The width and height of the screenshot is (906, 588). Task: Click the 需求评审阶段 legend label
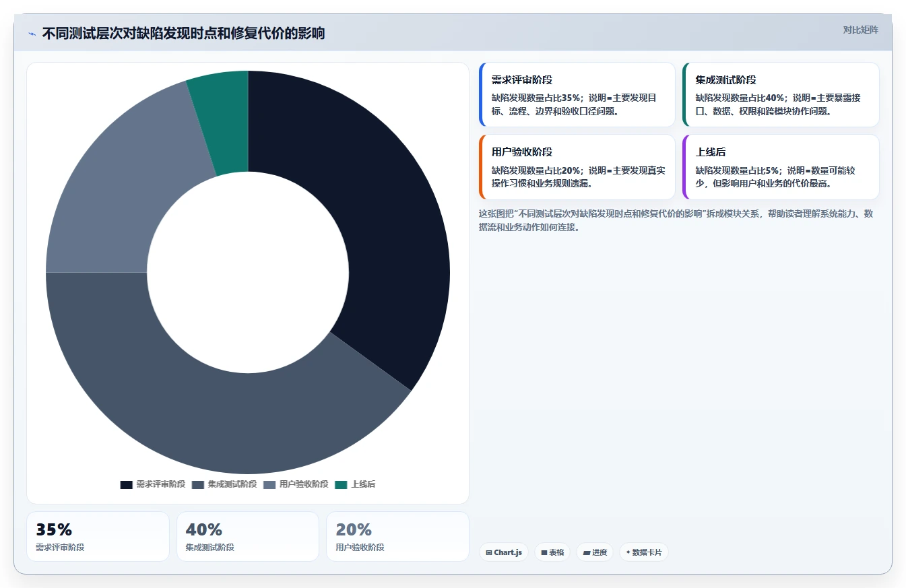pyautogui.click(x=160, y=484)
